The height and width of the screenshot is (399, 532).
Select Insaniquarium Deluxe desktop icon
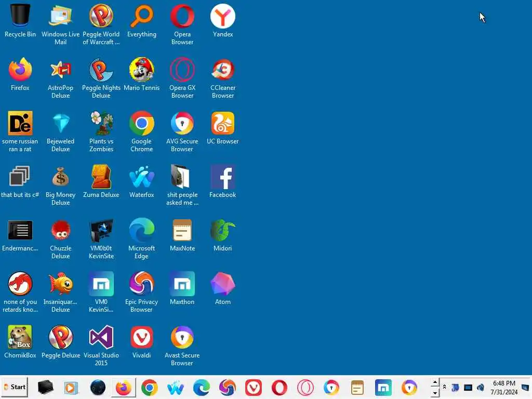click(x=60, y=292)
